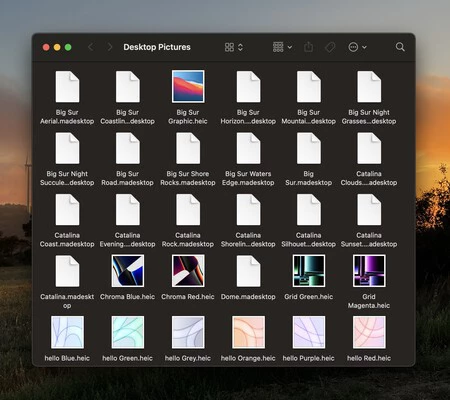Select Big Sur Mountains madesktop file icon
Screen dimensions: 450x400
(309, 87)
